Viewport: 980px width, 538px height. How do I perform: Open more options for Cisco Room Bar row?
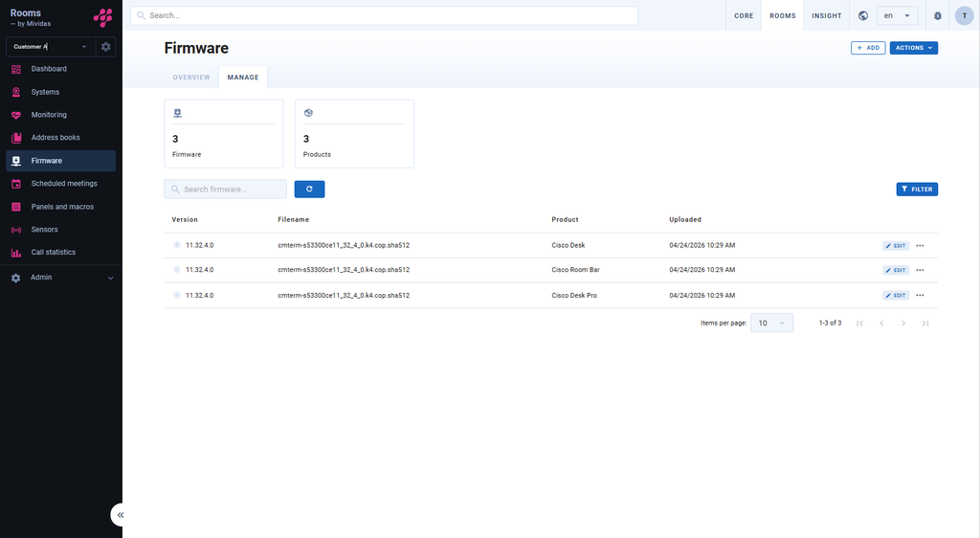click(920, 270)
